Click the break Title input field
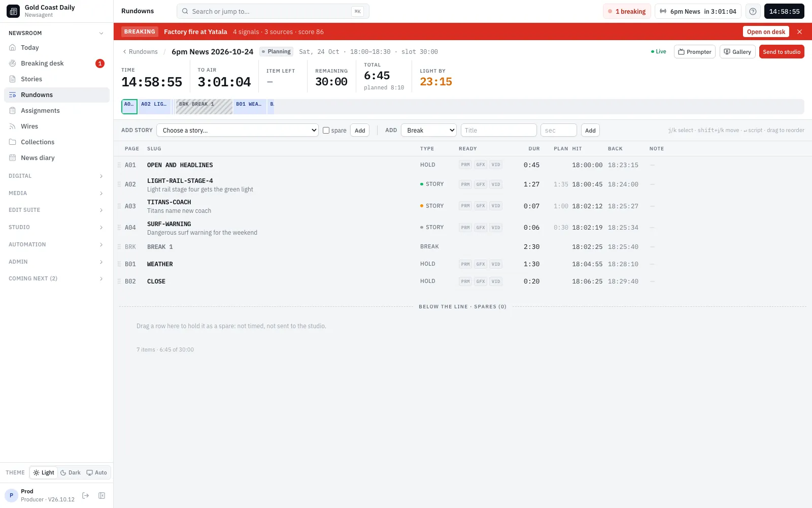This screenshot has width=812, height=508. (498, 131)
